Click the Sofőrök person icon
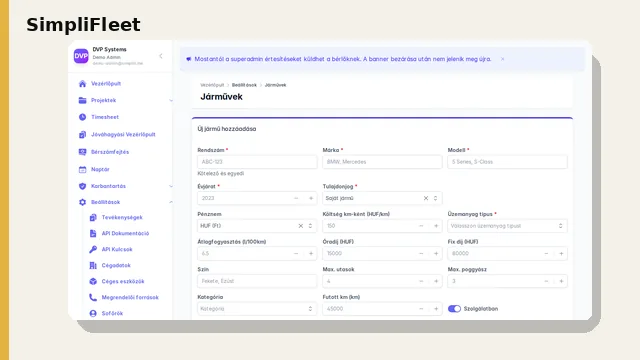This screenshot has width=640, height=360. coord(93,313)
